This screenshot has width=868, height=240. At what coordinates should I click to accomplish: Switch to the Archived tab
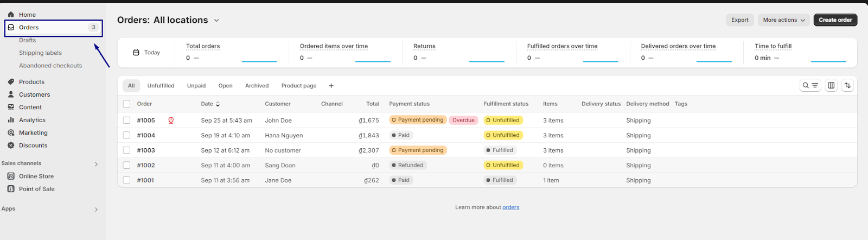point(257,86)
